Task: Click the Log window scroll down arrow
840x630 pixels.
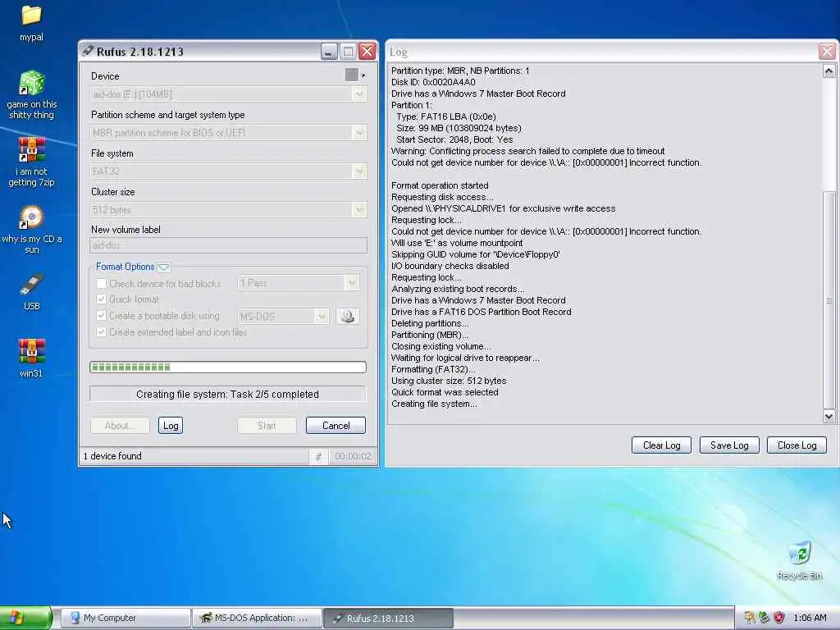Action: pos(829,416)
